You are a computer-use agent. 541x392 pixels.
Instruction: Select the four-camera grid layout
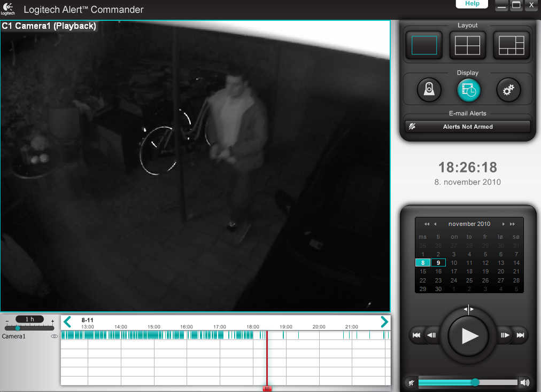468,45
